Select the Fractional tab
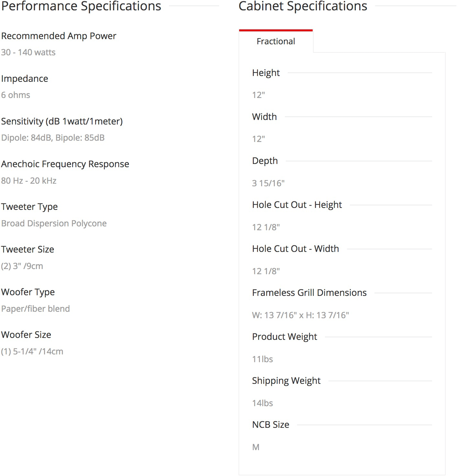Image resolution: width=458 pixels, height=476 pixels. (276, 41)
